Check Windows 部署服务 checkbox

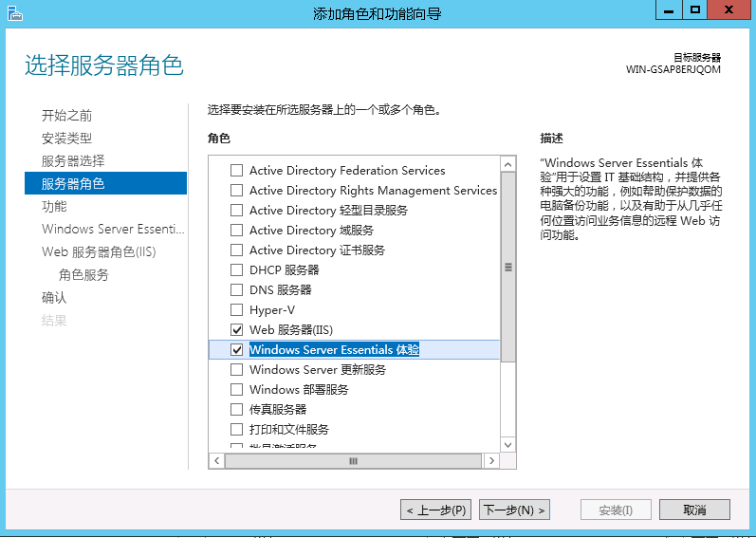[236, 390]
